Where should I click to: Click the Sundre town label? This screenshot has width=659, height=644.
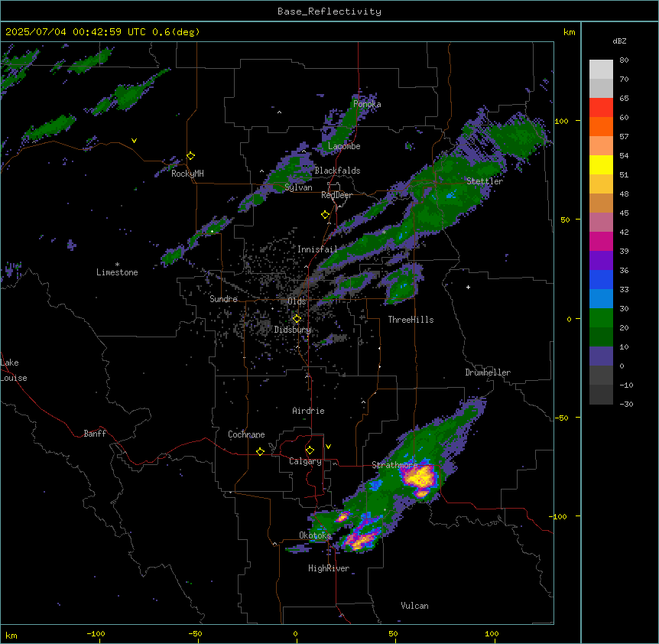coord(223,299)
